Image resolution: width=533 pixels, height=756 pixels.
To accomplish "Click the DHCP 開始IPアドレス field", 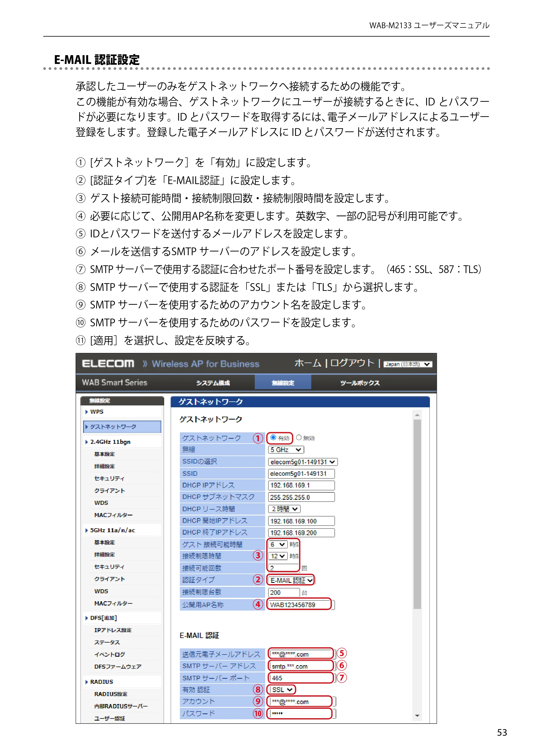I will pos(301,521).
